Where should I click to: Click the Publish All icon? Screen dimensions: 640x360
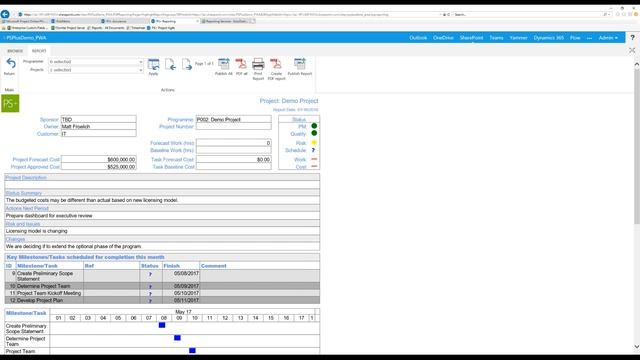click(224, 64)
